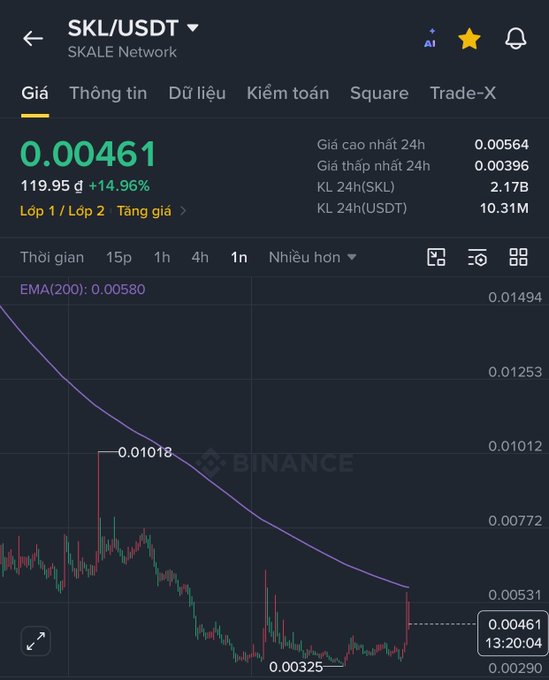Expand the chevron next to Tăng giá

coord(183,211)
